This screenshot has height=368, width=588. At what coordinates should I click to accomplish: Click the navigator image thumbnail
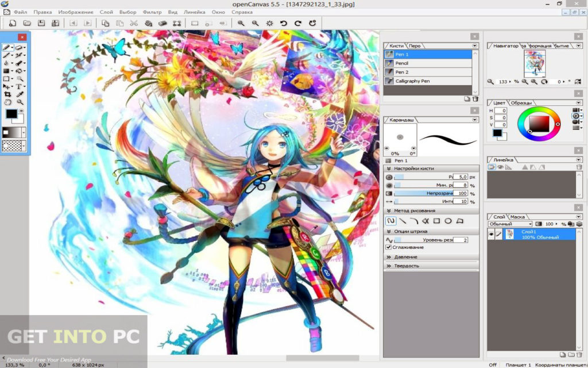point(535,64)
